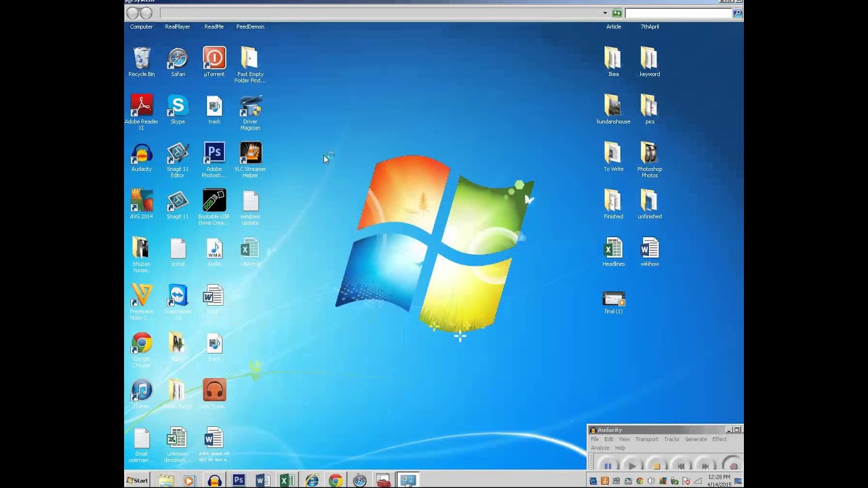
Task: Open Driver Magician shortcut
Action: [250, 113]
